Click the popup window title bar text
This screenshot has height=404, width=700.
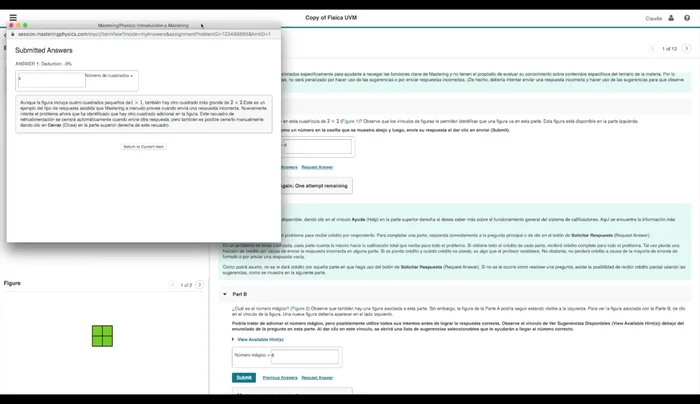click(143, 25)
